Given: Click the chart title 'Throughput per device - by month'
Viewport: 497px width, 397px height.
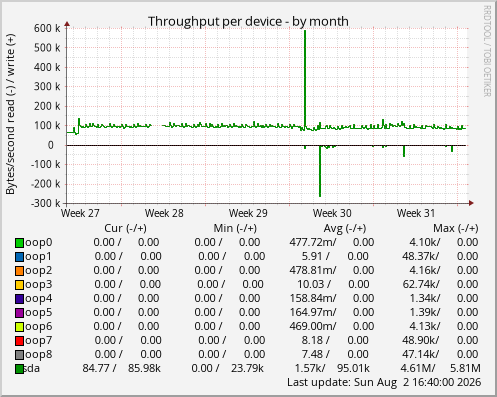Looking at the screenshot, I should pos(248,21).
